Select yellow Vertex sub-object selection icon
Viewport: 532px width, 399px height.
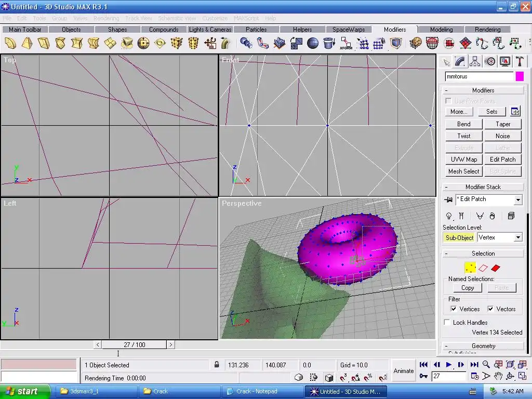(x=470, y=268)
